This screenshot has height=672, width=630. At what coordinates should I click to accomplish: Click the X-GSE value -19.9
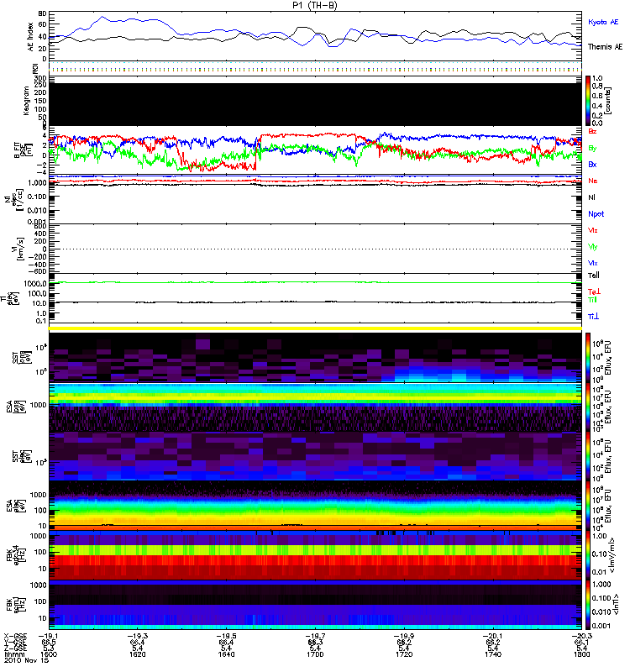(404, 636)
